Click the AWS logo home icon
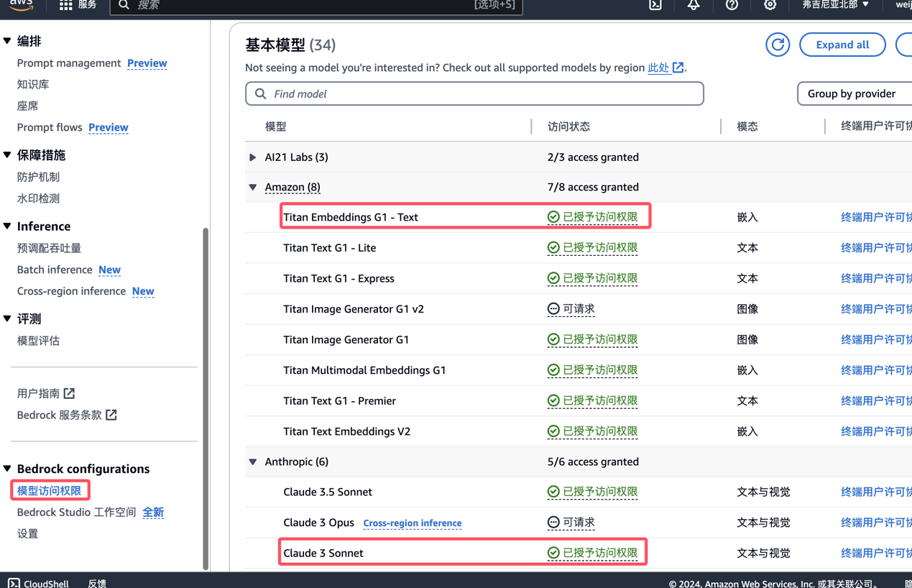The image size is (912, 588). pyautogui.click(x=22, y=5)
